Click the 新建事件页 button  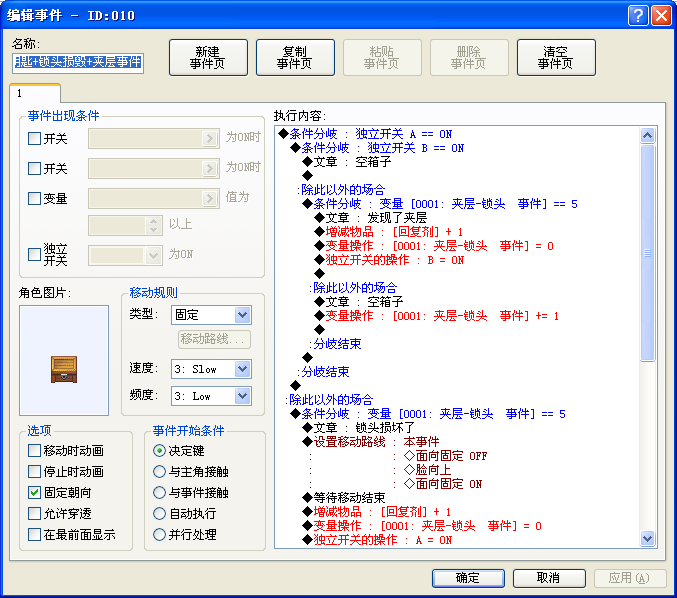[x=208, y=58]
